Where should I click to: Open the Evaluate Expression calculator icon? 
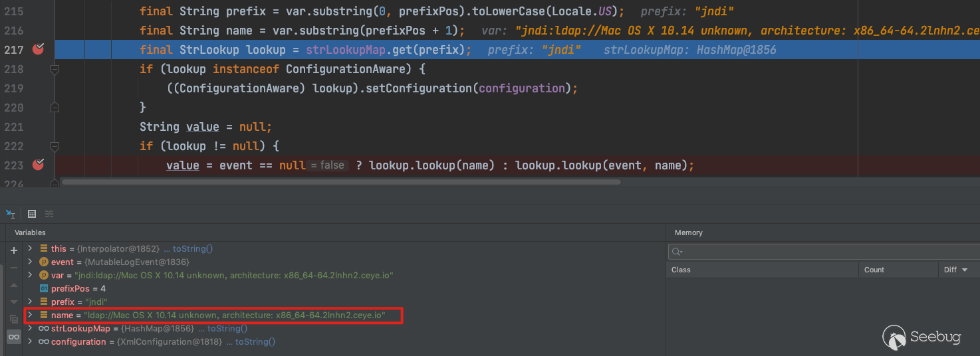31,213
